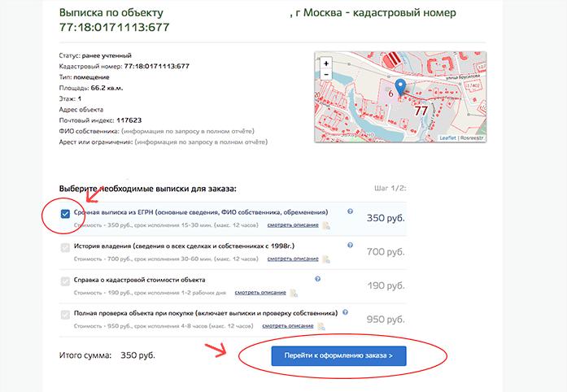Viewport: 567px width, 392px height.
Task: Click Перейти к оформлению заказа button
Action: point(339,356)
